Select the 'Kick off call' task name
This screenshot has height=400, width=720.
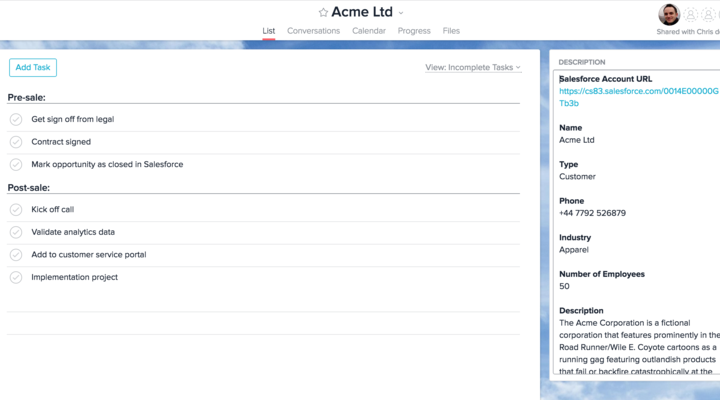point(52,209)
